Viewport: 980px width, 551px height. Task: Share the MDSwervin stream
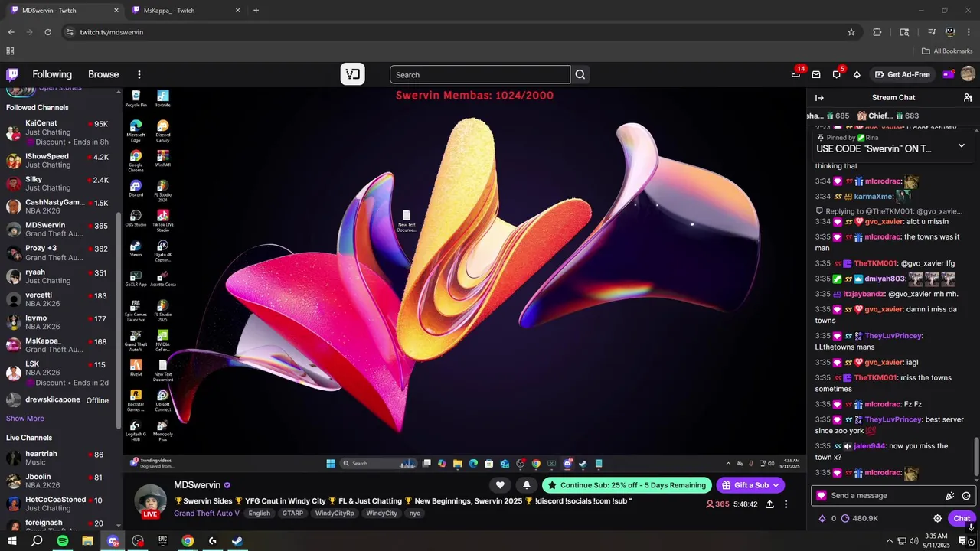(x=769, y=504)
